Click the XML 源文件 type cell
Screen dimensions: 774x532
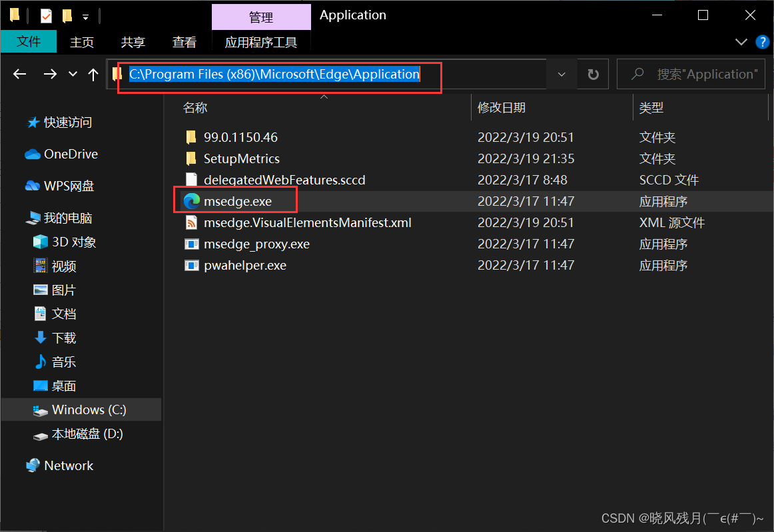(672, 222)
